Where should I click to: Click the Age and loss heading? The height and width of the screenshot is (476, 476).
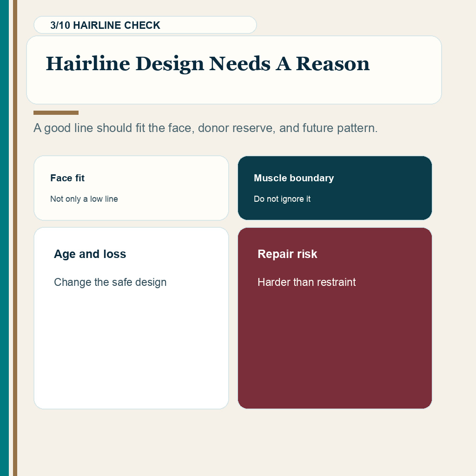coord(90,254)
